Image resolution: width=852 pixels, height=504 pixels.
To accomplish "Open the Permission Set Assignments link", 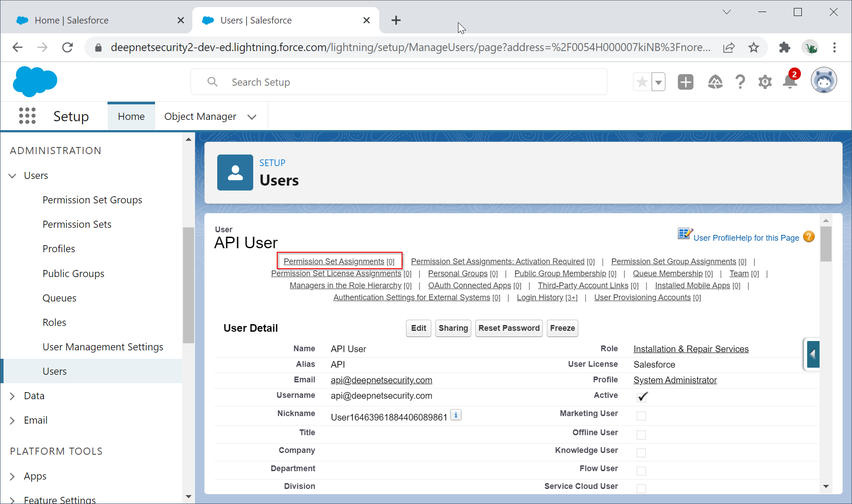I will point(334,262).
